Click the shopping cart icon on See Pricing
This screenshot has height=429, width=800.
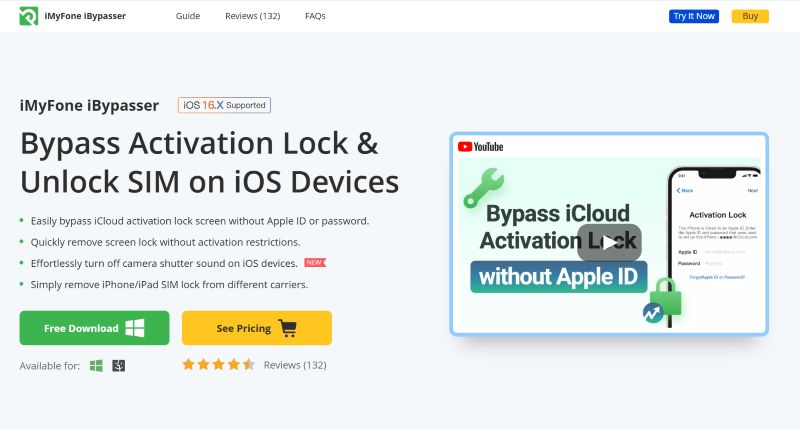click(288, 328)
